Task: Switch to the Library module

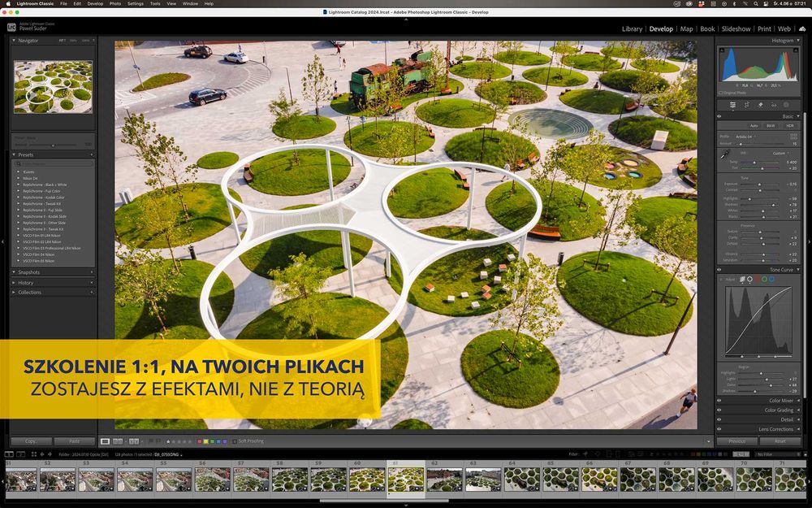Action: coord(632,29)
